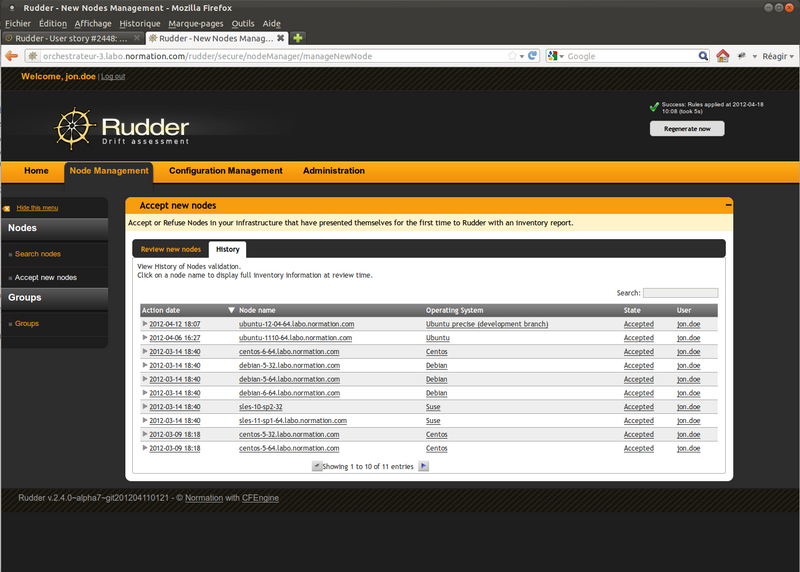The height and width of the screenshot is (572, 800).
Task: Expand sles-10-sp2-32 row triangle
Action: click(145, 406)
